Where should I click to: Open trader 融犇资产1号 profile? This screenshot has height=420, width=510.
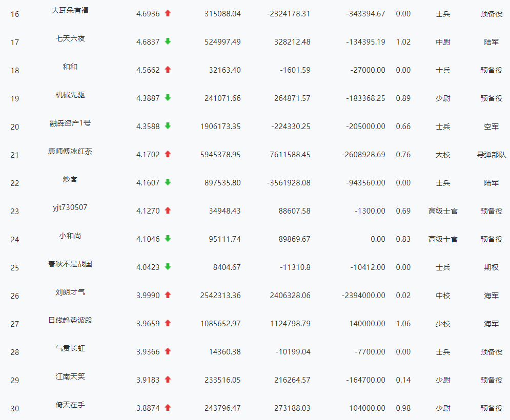[70, 123]
